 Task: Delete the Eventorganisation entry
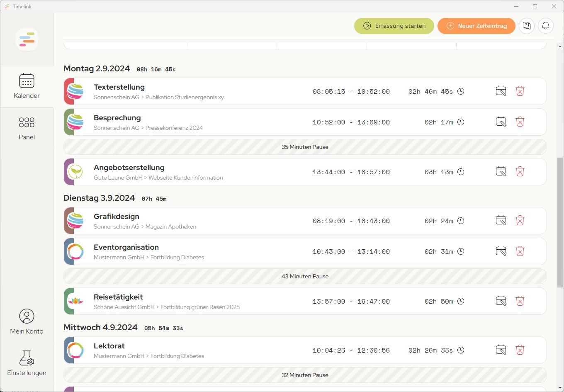tap(520, 251)
